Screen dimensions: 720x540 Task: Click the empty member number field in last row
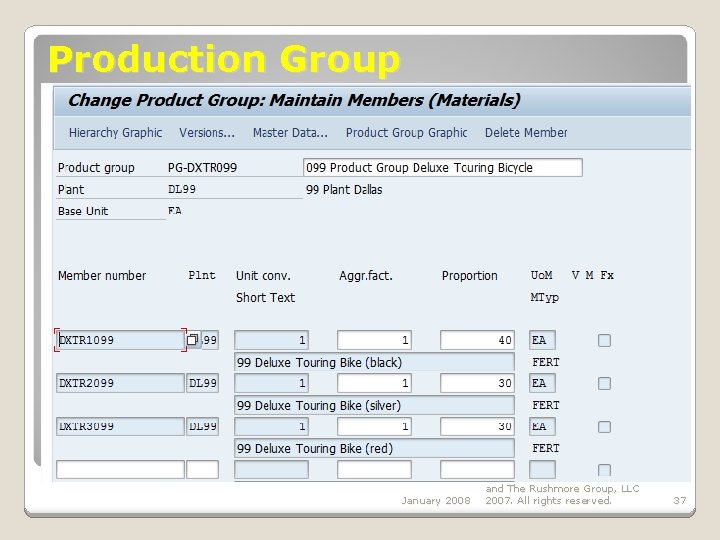[x=120, y=469]
